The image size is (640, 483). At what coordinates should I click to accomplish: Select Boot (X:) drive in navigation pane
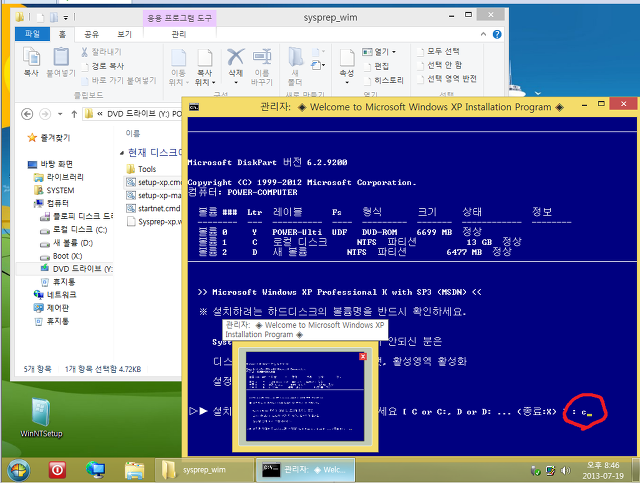61,256
